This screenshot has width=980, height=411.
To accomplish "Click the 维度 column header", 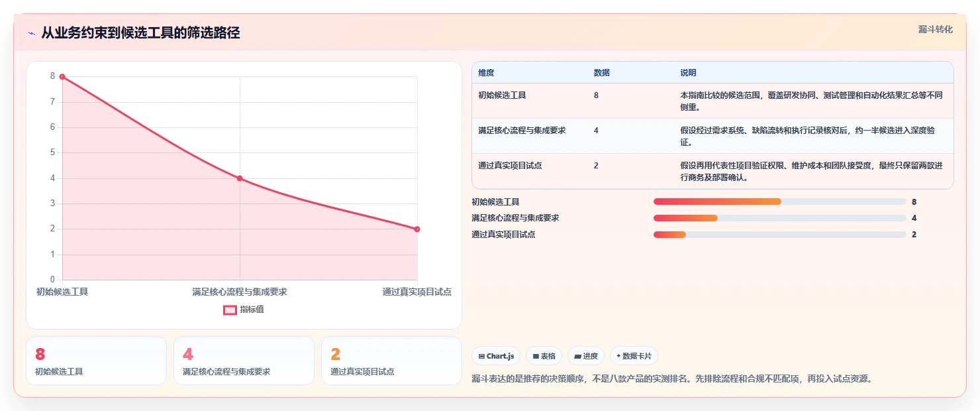I will tap(486, 73).
